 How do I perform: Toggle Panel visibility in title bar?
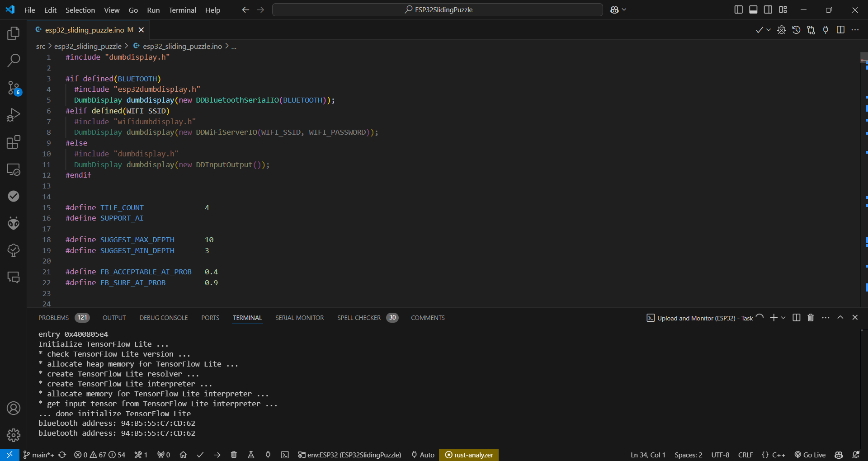click(x=753, y=9)
